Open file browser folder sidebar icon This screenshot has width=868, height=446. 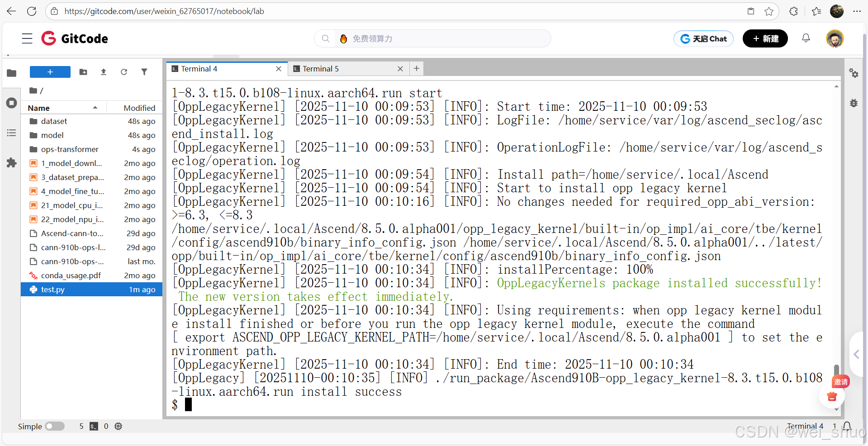12,73
